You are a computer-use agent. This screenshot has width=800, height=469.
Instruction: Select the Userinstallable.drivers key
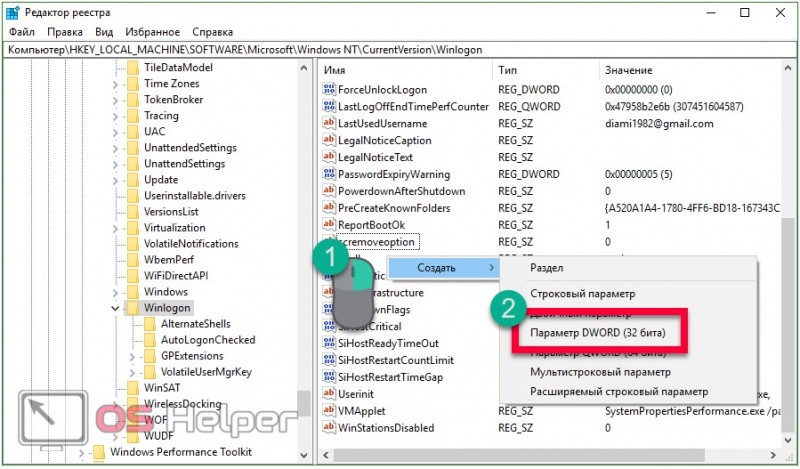coord(194,195)
